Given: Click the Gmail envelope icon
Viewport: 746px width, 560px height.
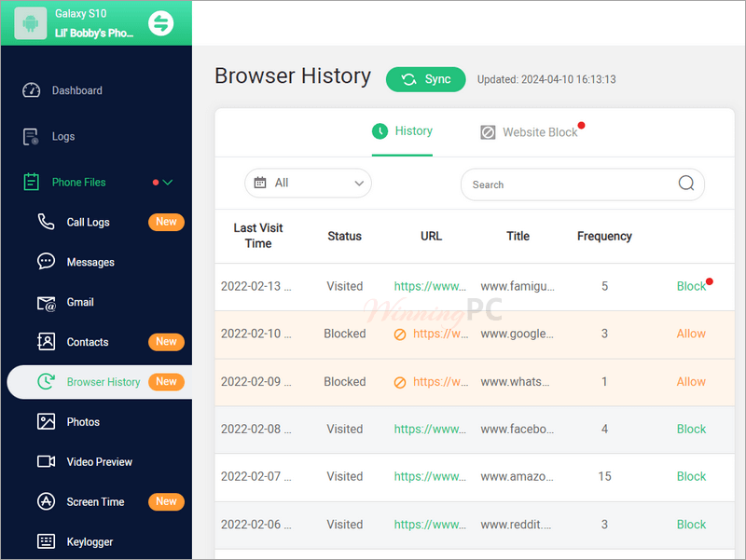Looking at the screenshot, I should 46,303.
